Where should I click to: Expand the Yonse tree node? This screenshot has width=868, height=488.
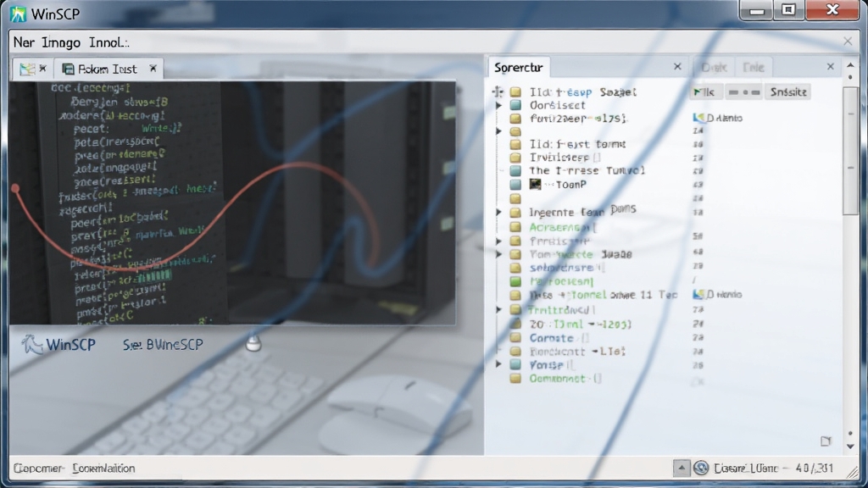click(498, 364)
